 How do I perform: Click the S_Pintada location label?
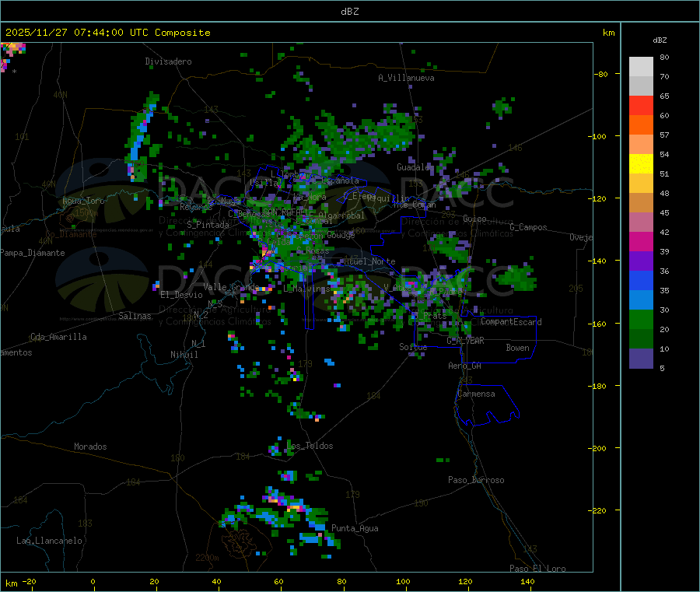(x=208, y=225)
